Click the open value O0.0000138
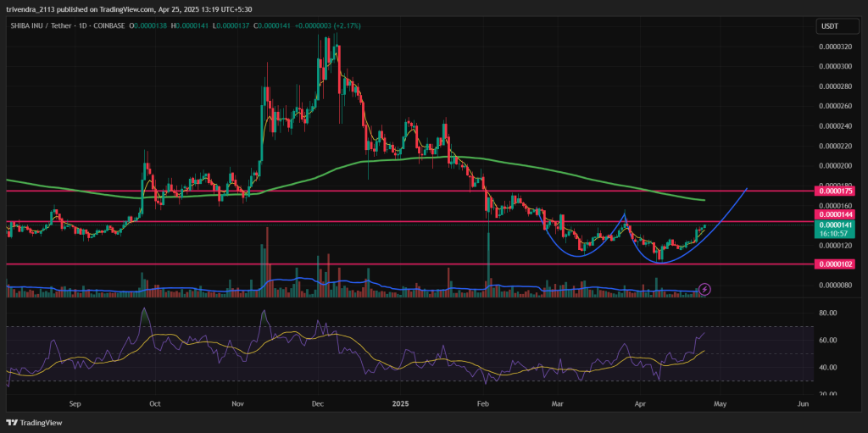 [146, 26]
